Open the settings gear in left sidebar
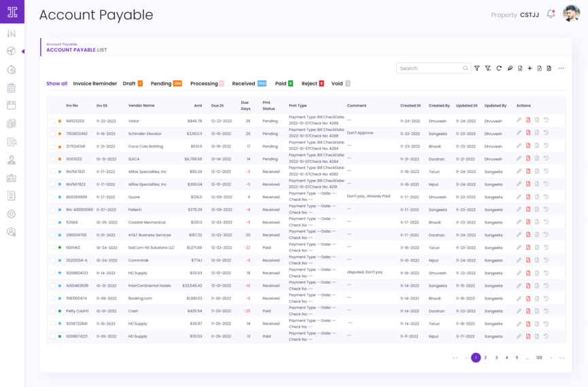588x387 pixels. click(12, 214)
